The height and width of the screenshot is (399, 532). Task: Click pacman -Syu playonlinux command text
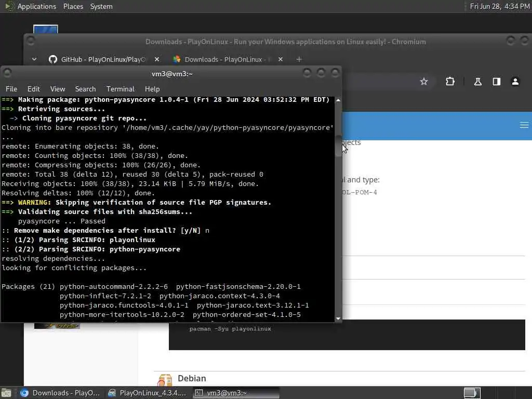pos(230,329)
